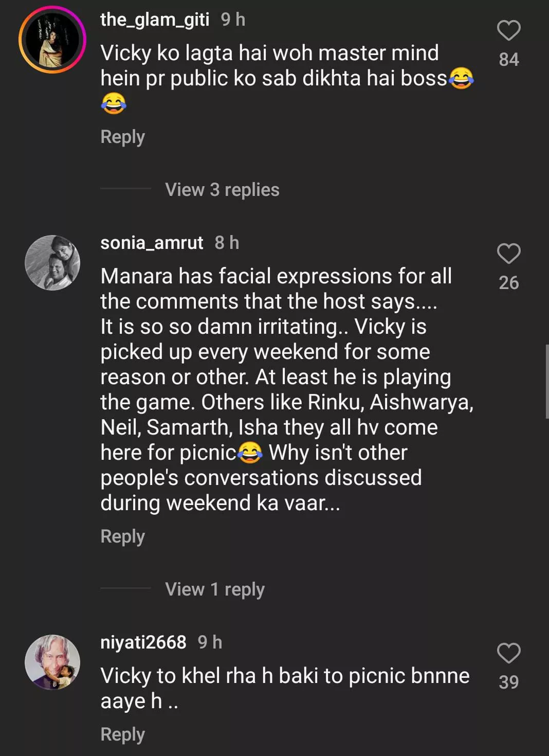Tap heart on niyati2668's comment
Viewport: 549px width, 756px height.
pyautogui.click(x=508, y=654)
